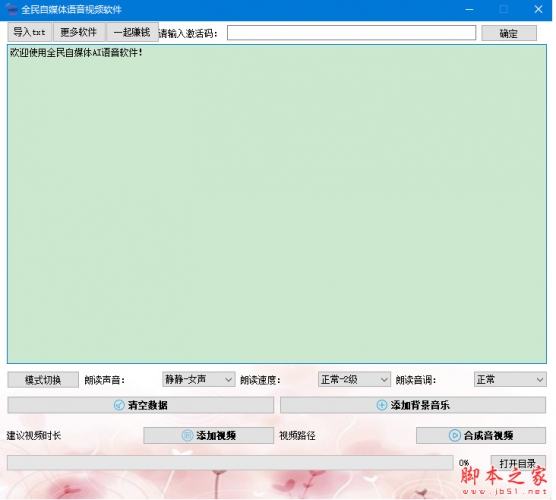Click the 打开目录 button
Viewport: 556px width, 500px height.
click(518, 463)
